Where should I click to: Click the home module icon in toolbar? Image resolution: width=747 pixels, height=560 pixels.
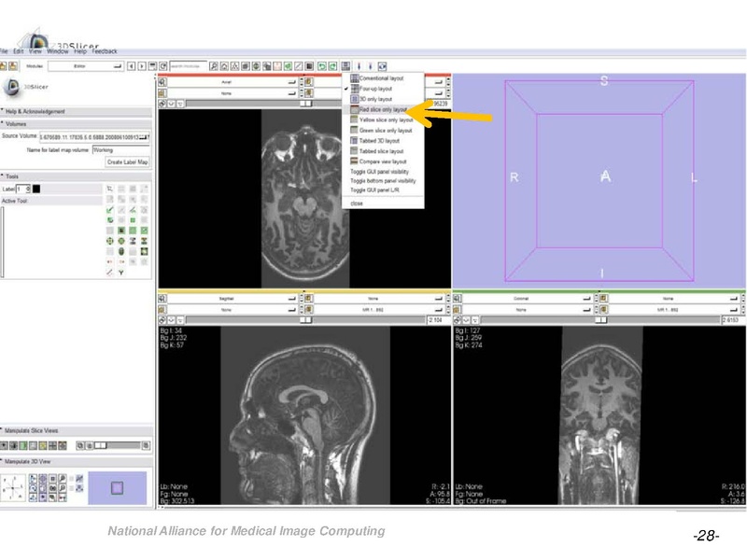click(224, 66)
